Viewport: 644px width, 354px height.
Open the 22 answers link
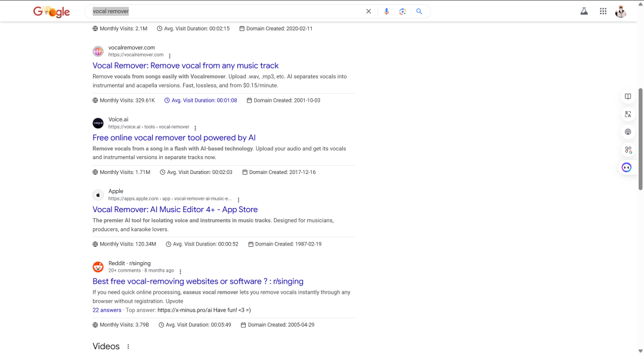click(x=107, y=310)
